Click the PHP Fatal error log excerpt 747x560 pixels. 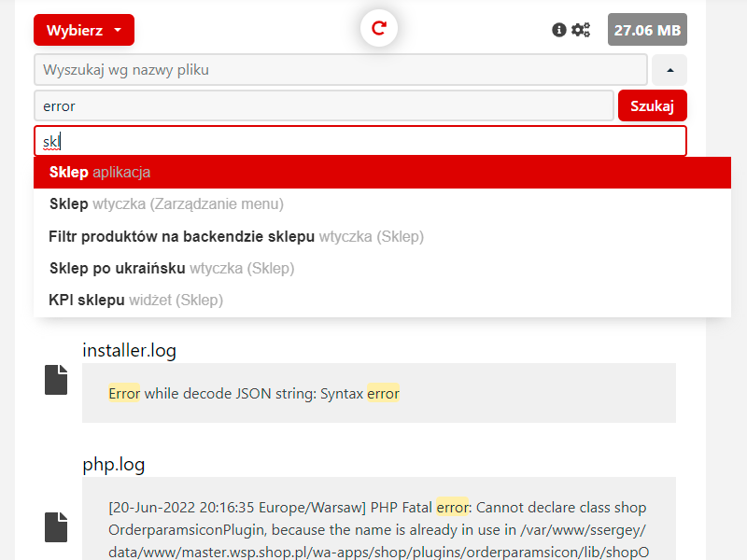click(378, 529)
